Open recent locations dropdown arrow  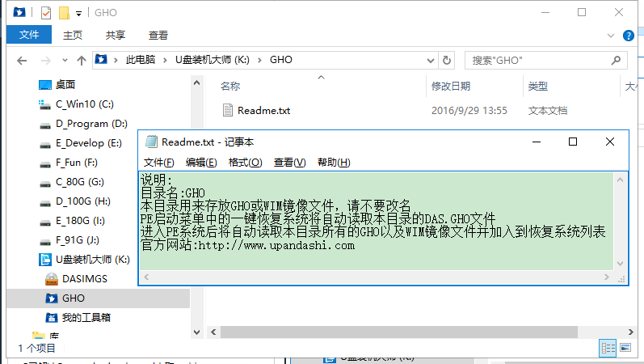pos(65,61)
